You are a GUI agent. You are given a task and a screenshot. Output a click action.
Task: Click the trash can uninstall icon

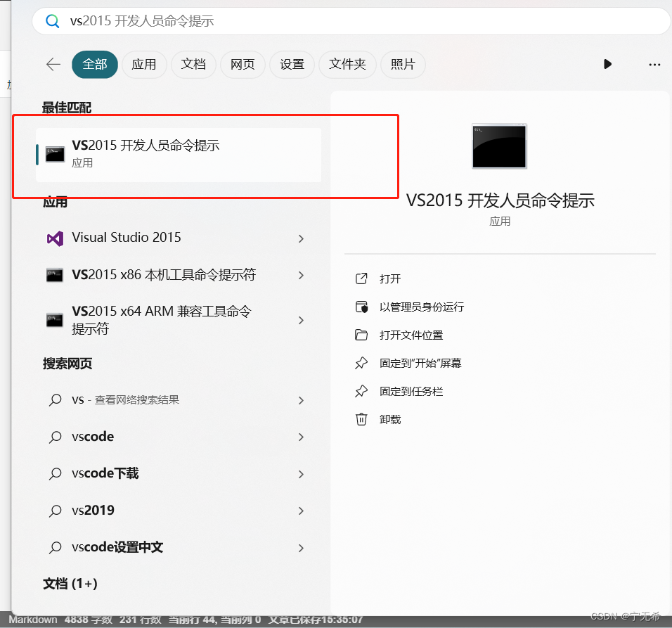(361, 419)
